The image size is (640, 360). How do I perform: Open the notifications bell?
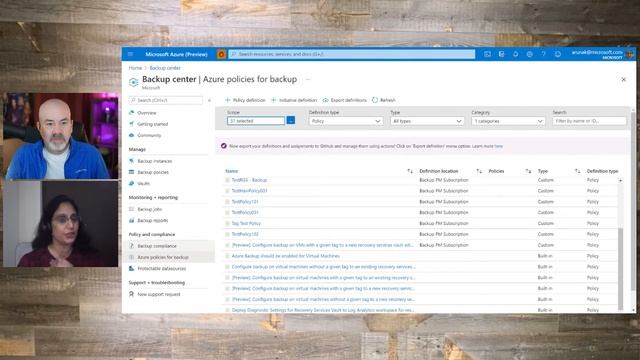[516, 54]
